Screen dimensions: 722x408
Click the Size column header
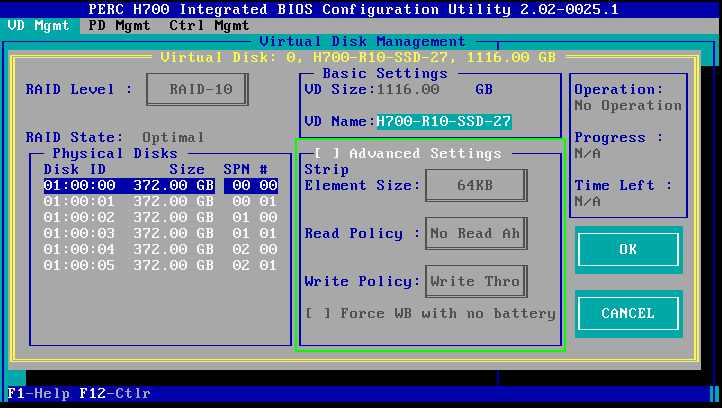point(187,169)
